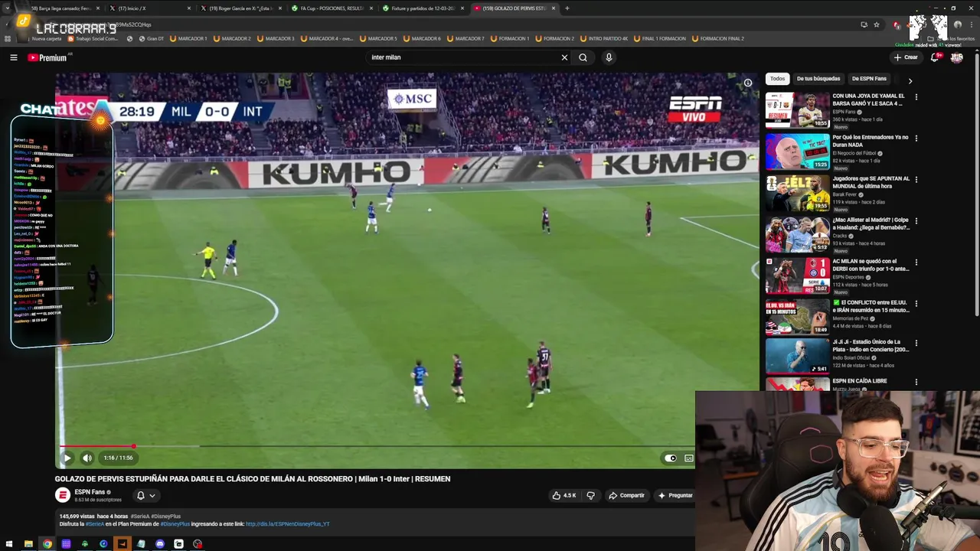Open options for 'ESPN EN CAÍDA LIBRE' video
980x551 pixels.
pyautogui.click(x=916, y=382)
